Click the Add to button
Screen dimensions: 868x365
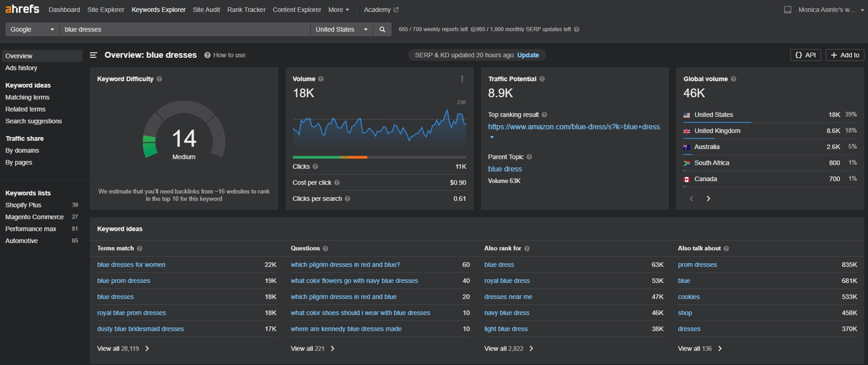coord(845,55)
